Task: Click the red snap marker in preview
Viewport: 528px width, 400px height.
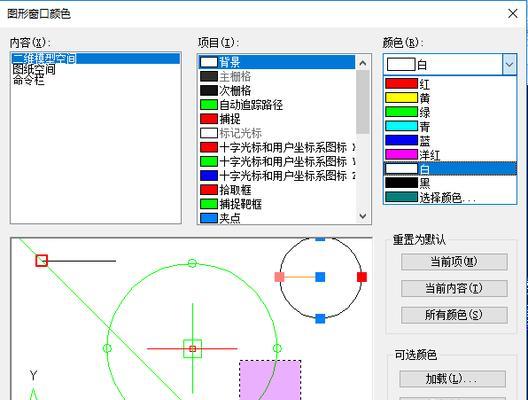Action: (x=42, y=260)
